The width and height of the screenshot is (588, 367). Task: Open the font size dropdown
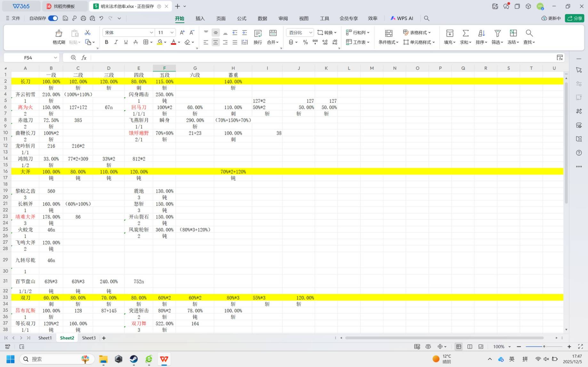(172, 33)
